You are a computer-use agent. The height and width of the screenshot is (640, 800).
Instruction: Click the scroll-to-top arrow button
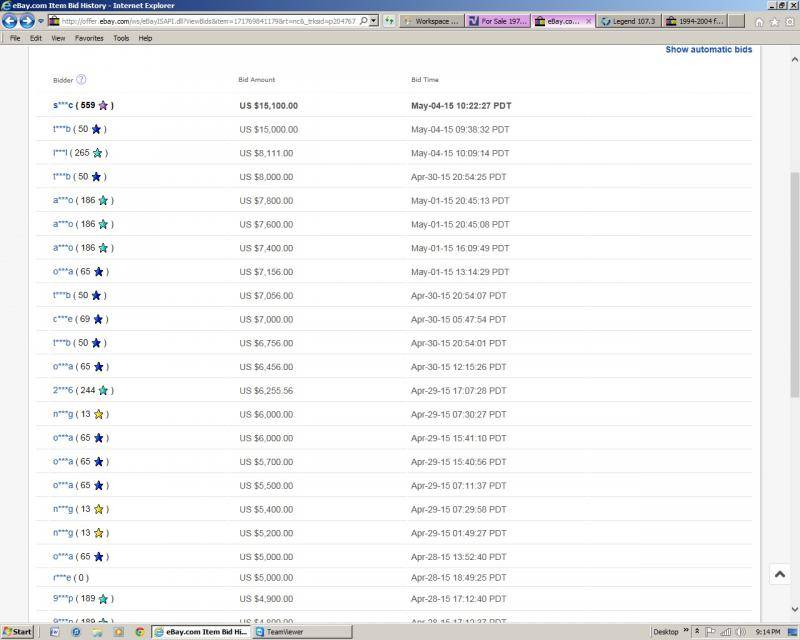(x=779, y=574)
